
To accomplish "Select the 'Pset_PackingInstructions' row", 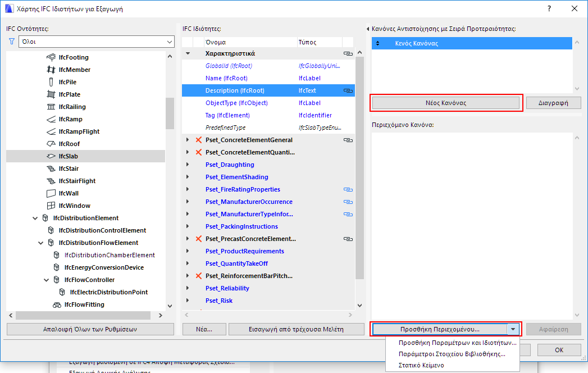I will point(268,226).
